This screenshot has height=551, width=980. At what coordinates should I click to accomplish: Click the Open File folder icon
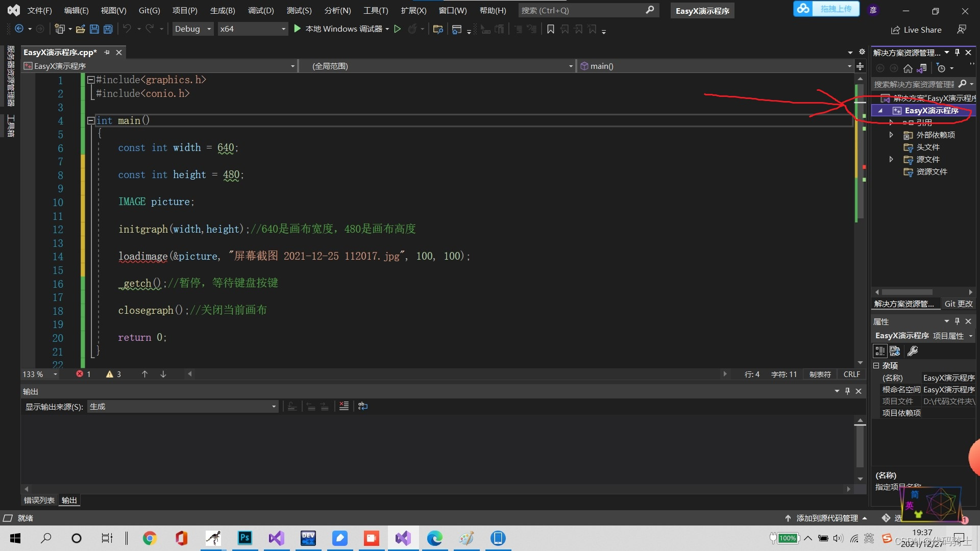pos(80,29)
